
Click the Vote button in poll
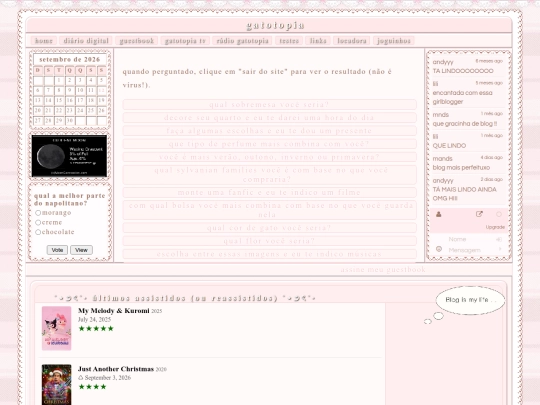(x=57, y=250)
